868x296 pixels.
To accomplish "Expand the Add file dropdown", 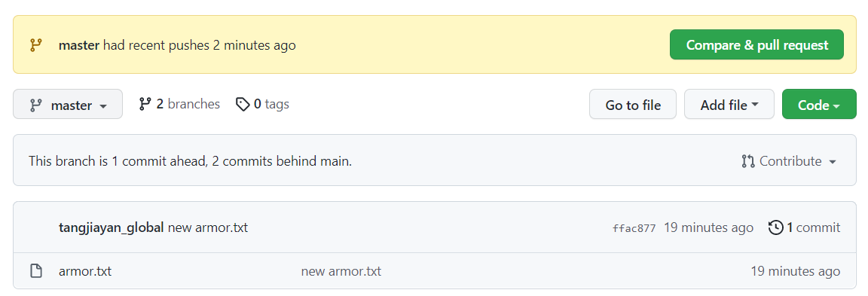I will pyautogui.click(x=729, y=104).
